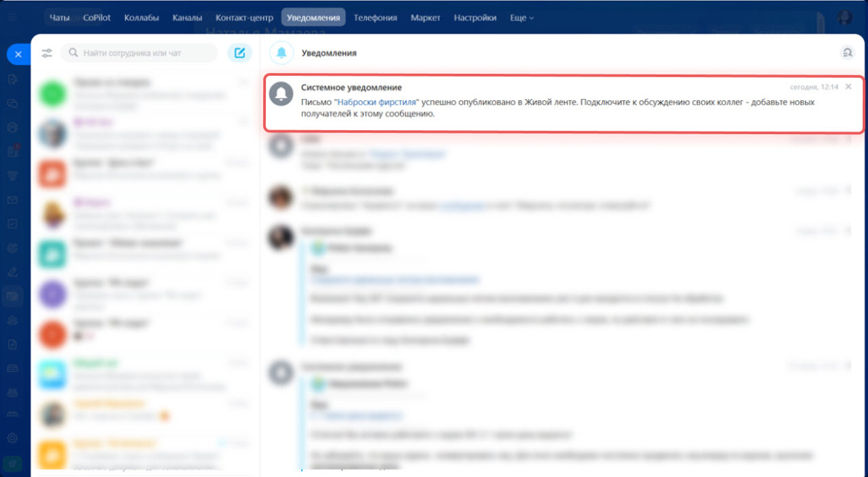Image resolution: width=868 pixels, height=477 pixels.
Task: Click the Системное уведомление bell avatar
Action: (281, 94)
